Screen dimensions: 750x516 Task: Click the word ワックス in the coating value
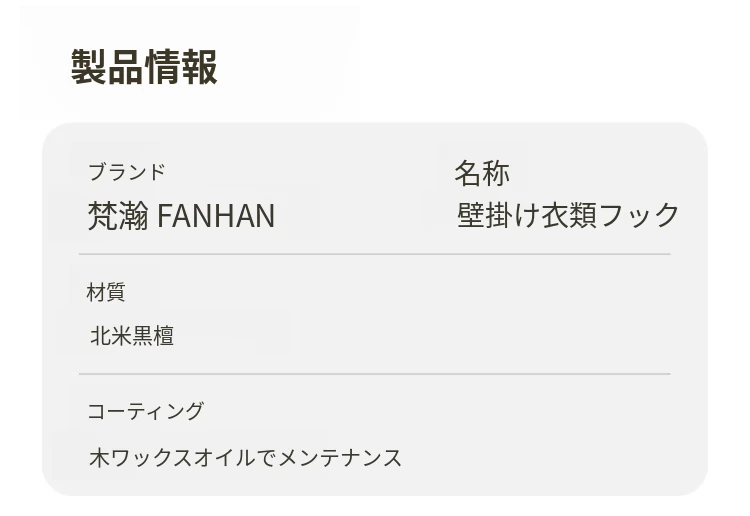click(x=149, y=458)
